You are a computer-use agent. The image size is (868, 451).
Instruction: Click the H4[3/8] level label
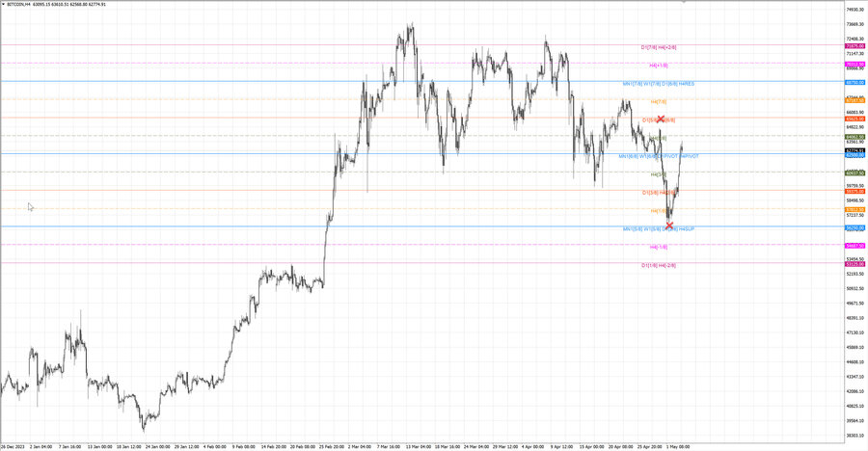(659, 174)
